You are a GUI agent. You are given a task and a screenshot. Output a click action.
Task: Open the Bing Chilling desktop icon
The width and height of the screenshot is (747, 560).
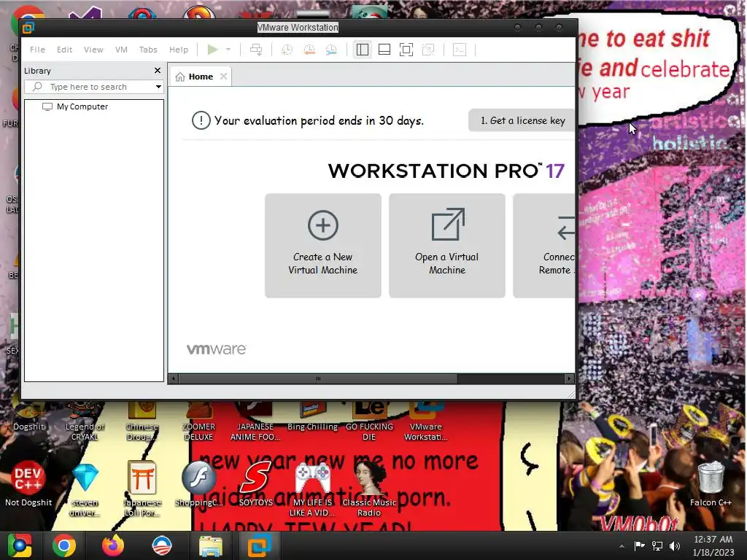click(x=312, y=416)
